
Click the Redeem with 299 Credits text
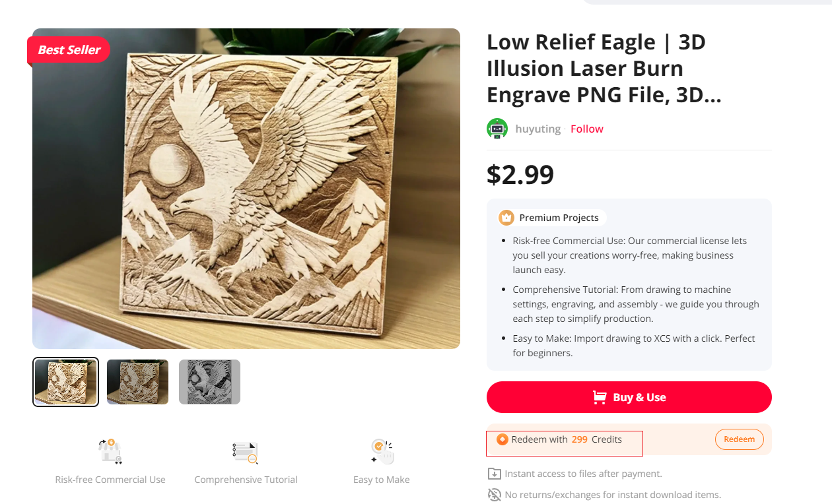coord(567,439)
